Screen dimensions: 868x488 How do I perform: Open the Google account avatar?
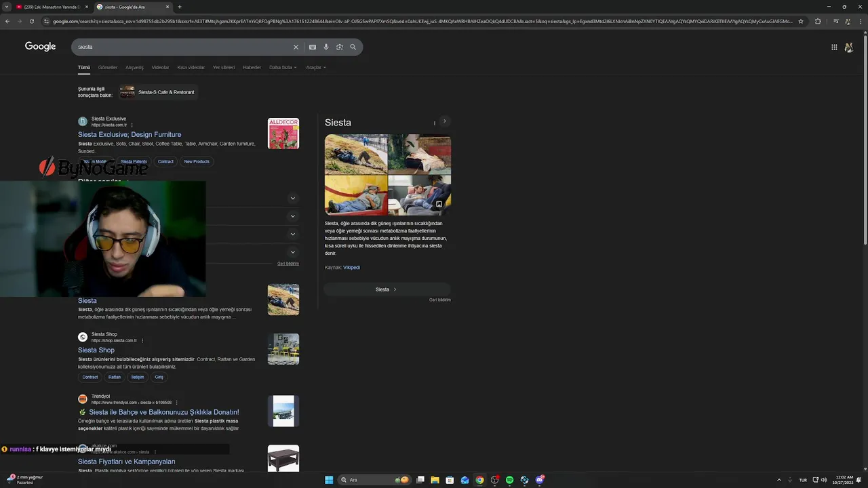click(x=848, y=47)
